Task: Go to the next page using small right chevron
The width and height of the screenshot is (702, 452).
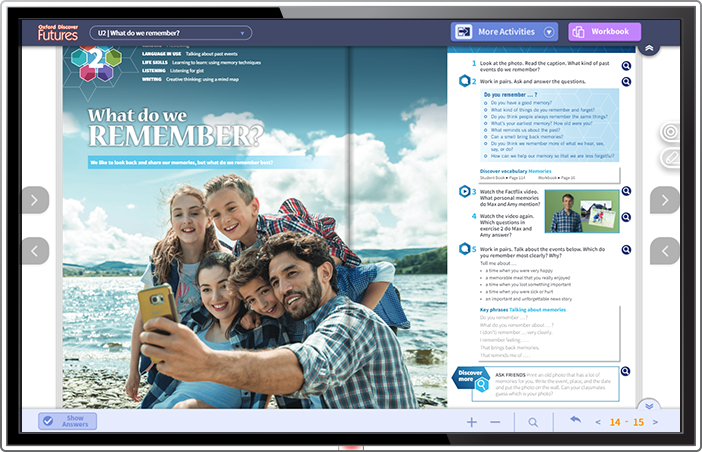Action: pos(655,422)
